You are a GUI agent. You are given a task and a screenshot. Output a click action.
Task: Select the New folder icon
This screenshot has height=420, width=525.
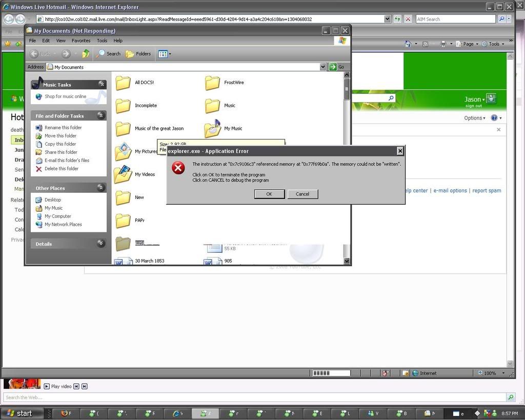pyautogui.click(x=123, y=198)
